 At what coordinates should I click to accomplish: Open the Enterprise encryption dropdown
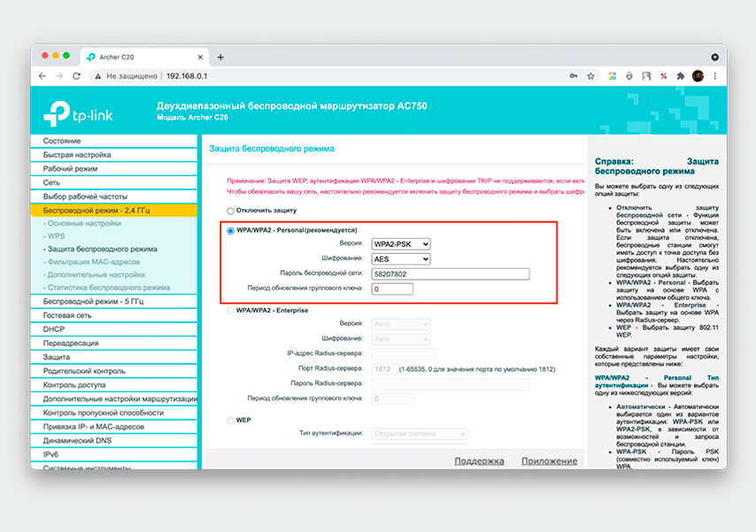click(401, 339)
